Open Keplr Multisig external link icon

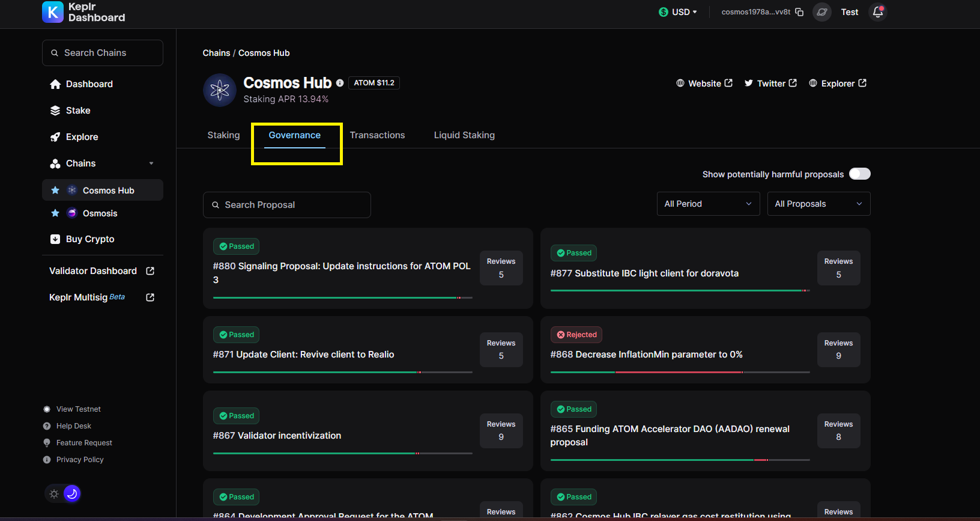[150, 297]
